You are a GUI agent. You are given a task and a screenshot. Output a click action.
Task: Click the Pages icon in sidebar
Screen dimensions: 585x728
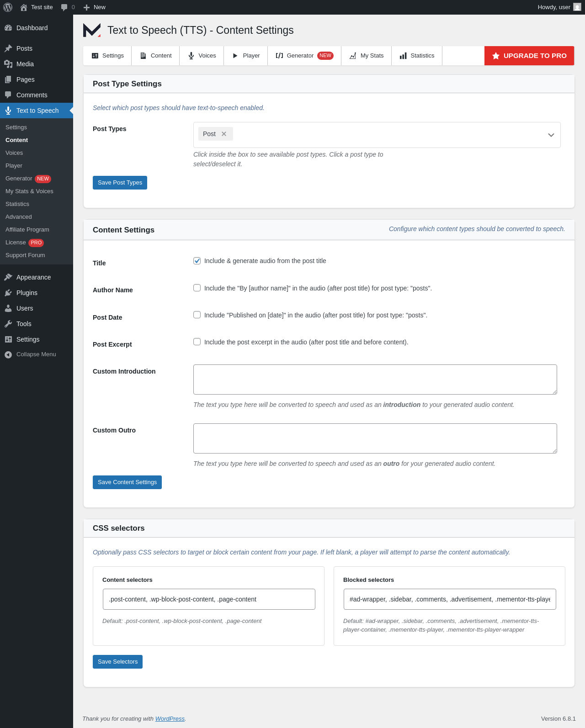8,79
